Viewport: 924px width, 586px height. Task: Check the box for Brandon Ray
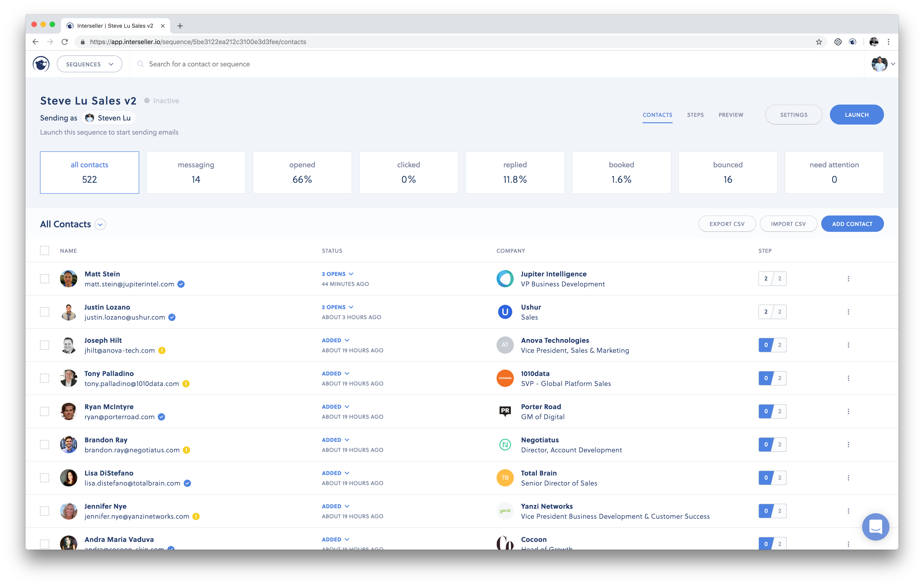click(x=45, y=444)
